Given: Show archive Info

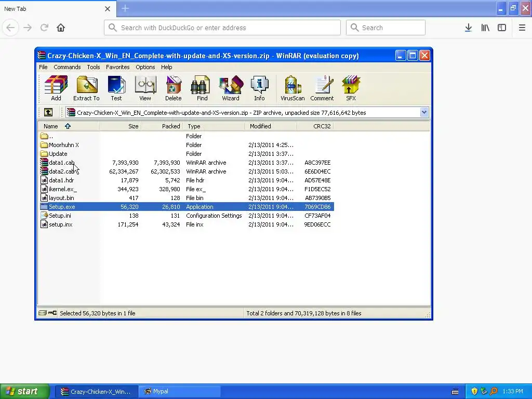Looking at the screenshot, I should [260, 88].
